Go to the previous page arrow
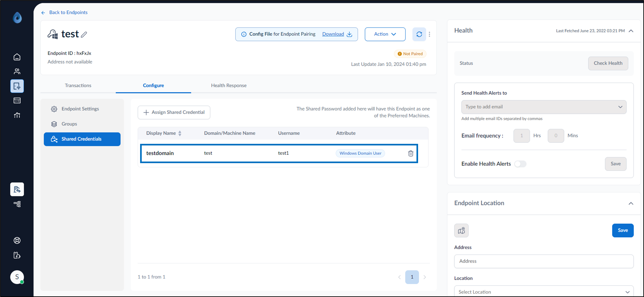The image size is (644, 297). (399, 277)
